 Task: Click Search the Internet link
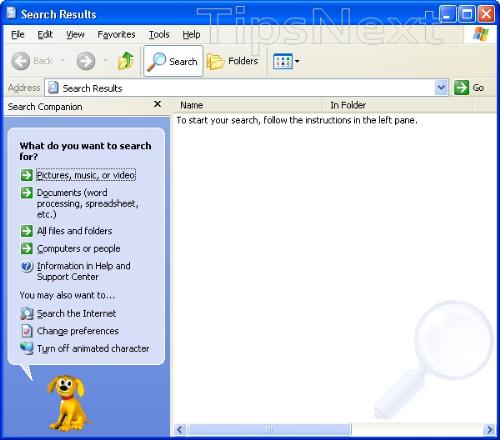pyautogui.click(x=76, y=313)
